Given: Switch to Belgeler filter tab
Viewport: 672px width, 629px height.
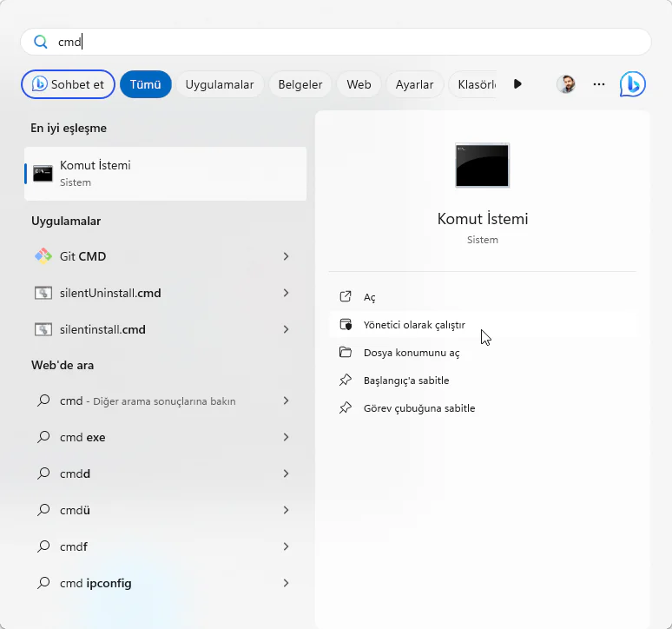Looking at the screenshot, I should (300, 84).
